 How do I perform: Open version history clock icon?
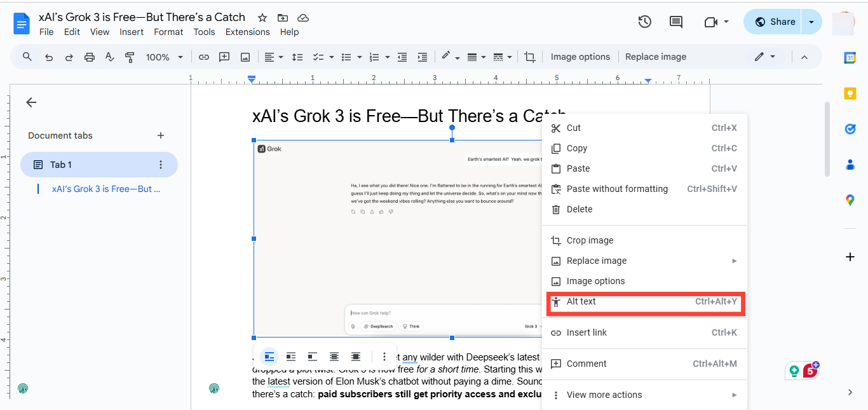tap(644, 22)
